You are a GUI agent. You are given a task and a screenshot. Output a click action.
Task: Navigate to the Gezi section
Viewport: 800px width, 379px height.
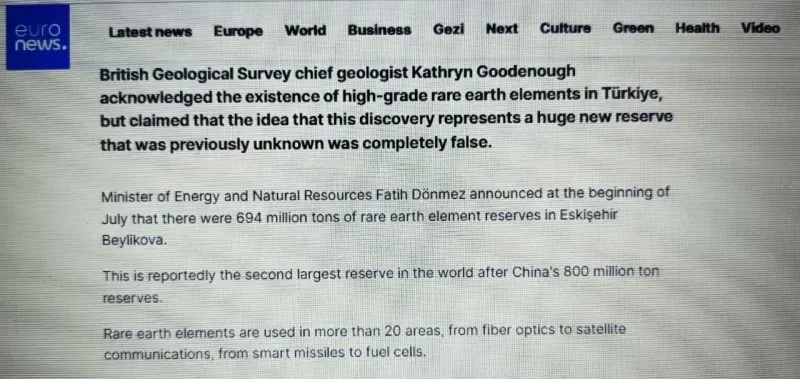(x=448, y=29)
